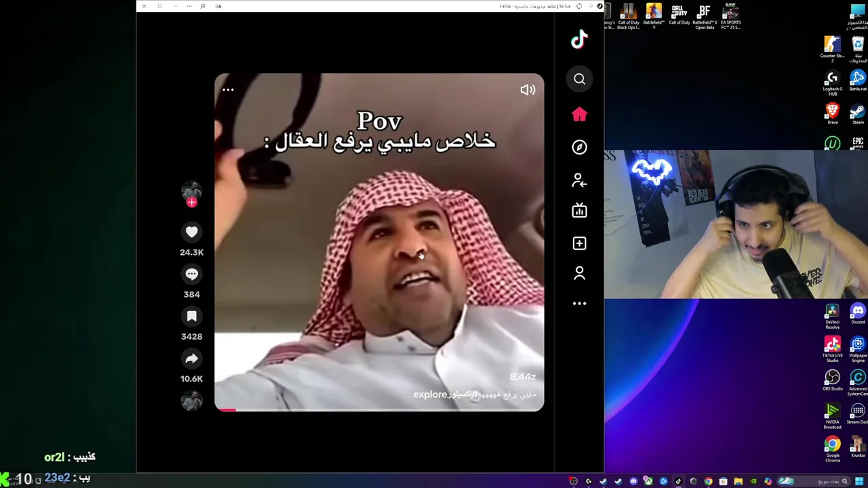868x488 pixels.
Task: Open TikTok search from the sidebar
Action: pyautogui.click(x=579, y=79)
